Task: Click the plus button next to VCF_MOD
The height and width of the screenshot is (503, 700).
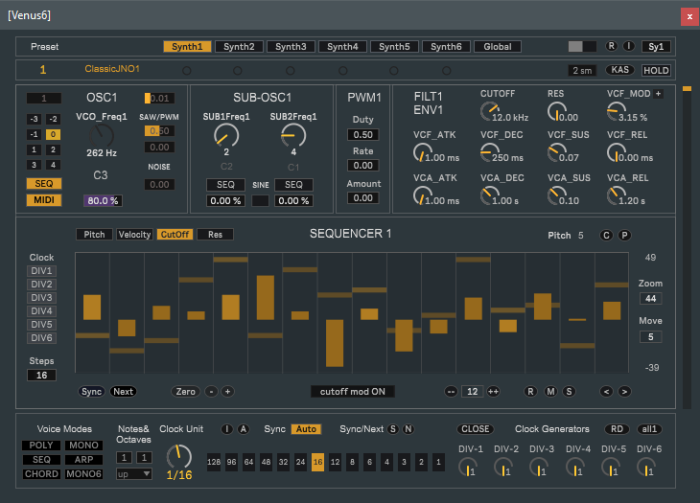Action: (658, 94)
